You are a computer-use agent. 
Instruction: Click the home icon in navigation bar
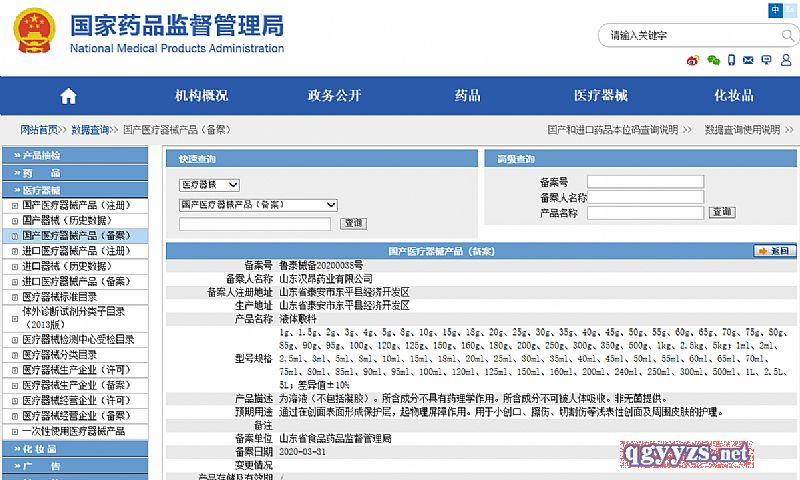pos(68,96)
